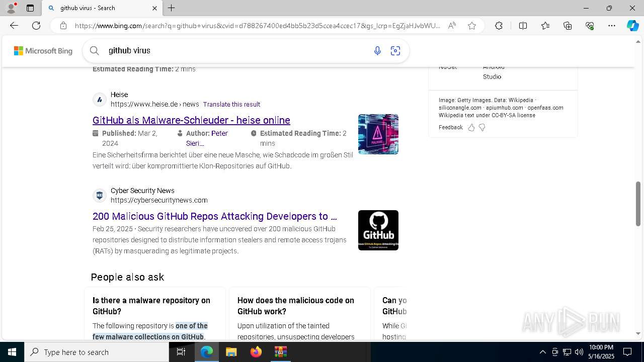Launch Copilot from the toolbar
Viewport: 644px width, 362px height.
coord(632,26)
